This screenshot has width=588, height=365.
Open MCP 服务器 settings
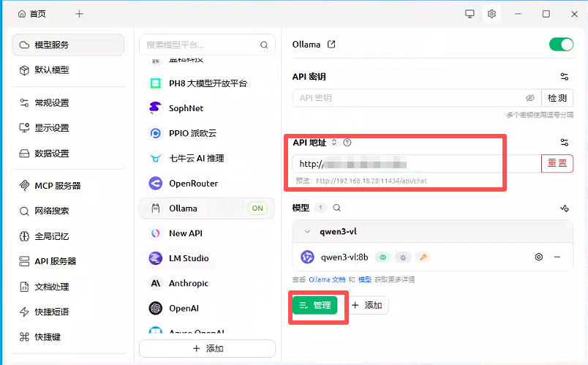tap(68, 186)
